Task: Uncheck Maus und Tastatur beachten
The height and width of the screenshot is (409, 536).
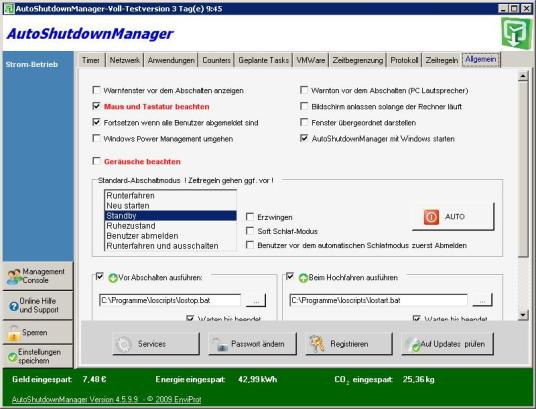Action: (97, 106)
